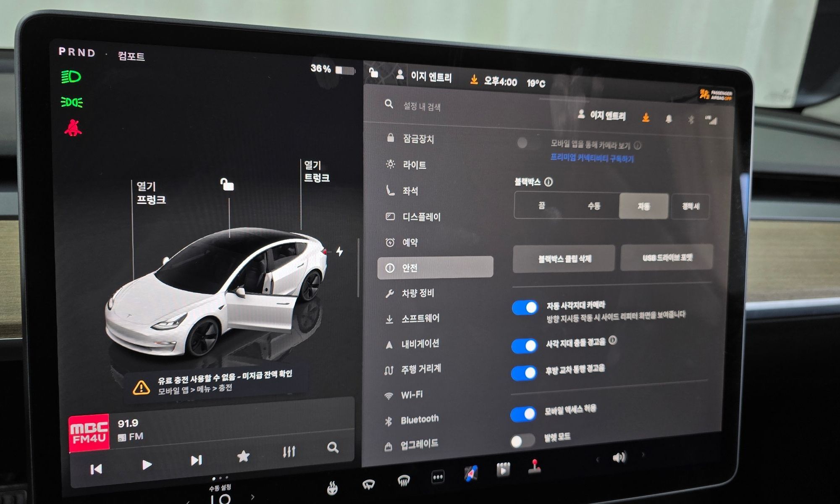Go to Software settings section
The height and width of the screenshot is (504, 840).
point(420,318)
